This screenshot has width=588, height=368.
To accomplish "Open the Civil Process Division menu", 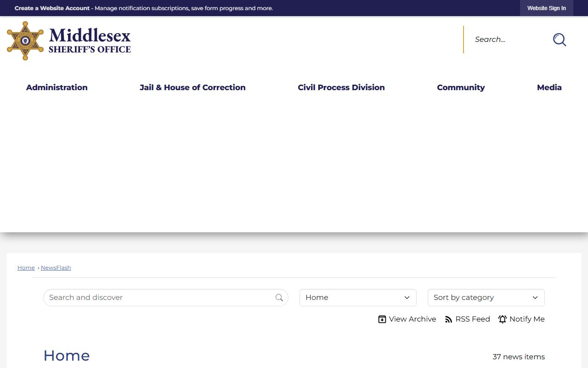I will pyautogui.click(x=341, y=87).
